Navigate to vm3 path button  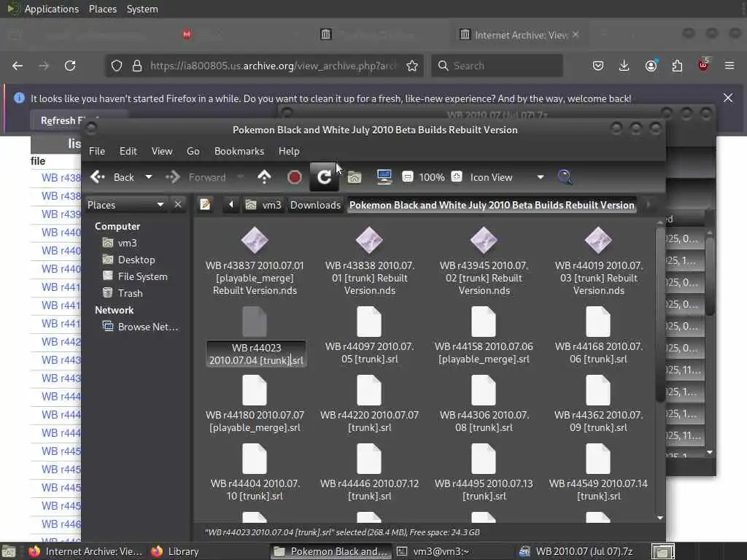[x=263, y=205]
